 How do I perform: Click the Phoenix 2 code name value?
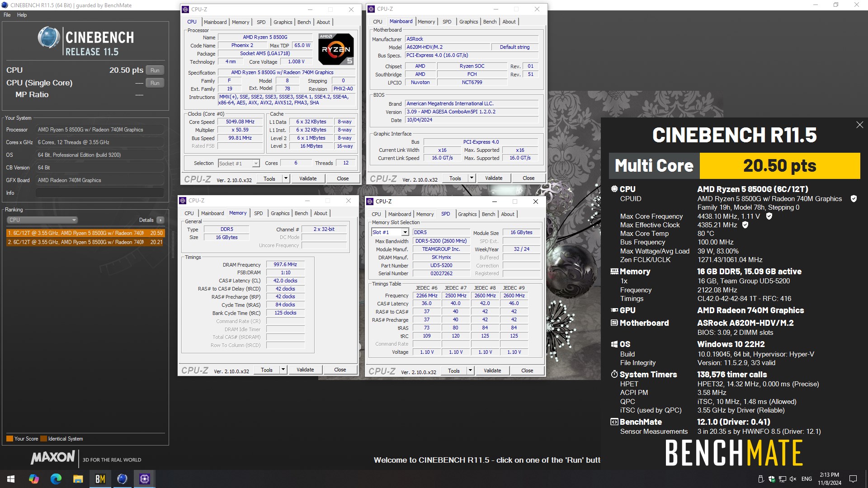[242, 46]
